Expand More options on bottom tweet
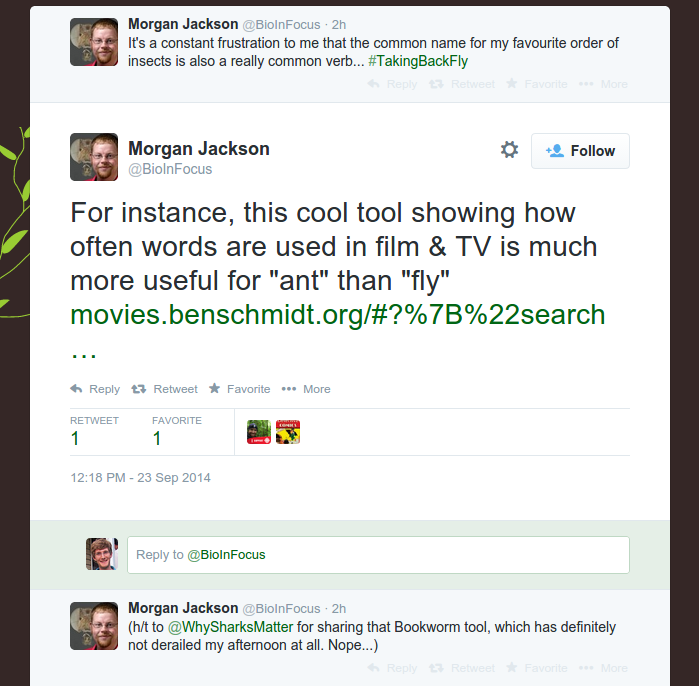 [603, 668]
